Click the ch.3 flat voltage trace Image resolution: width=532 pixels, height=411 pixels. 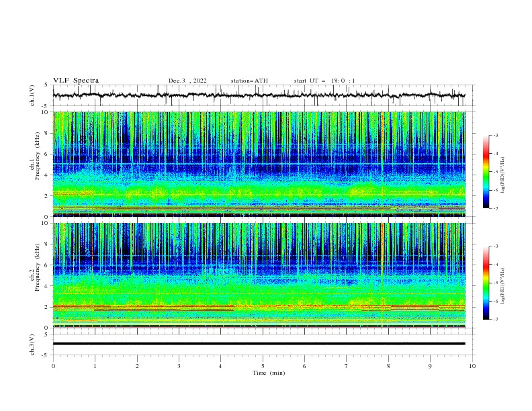pos(259,344)
